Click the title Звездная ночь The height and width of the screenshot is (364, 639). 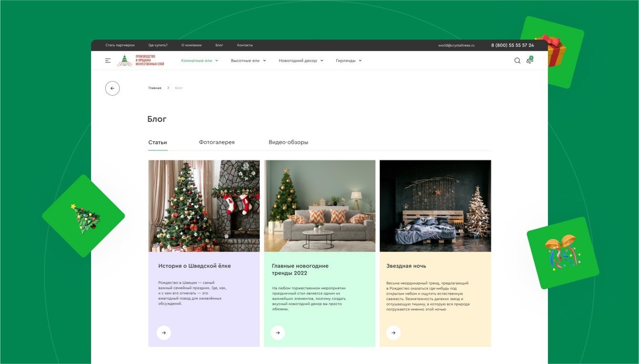[x=406, y=266]
